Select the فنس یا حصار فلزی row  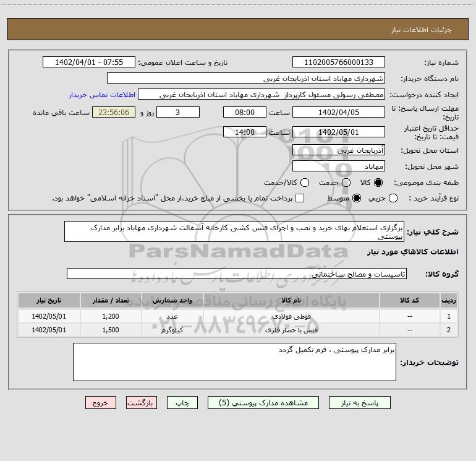click(x=238, y=330)
